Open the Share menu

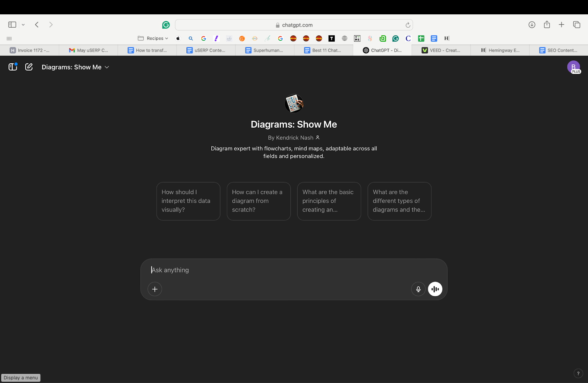(x=547, y=25)
